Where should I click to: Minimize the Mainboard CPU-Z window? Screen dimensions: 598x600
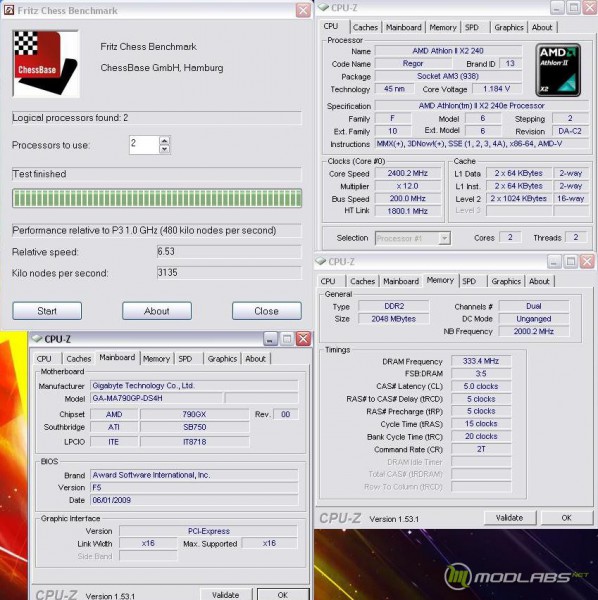coord(270,339)
